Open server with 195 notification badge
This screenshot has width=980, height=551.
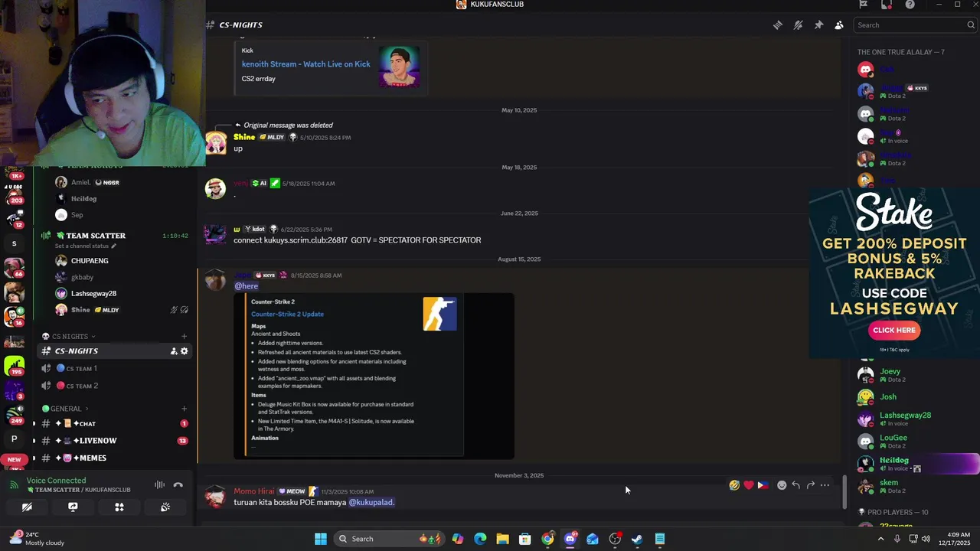[14, 366]
